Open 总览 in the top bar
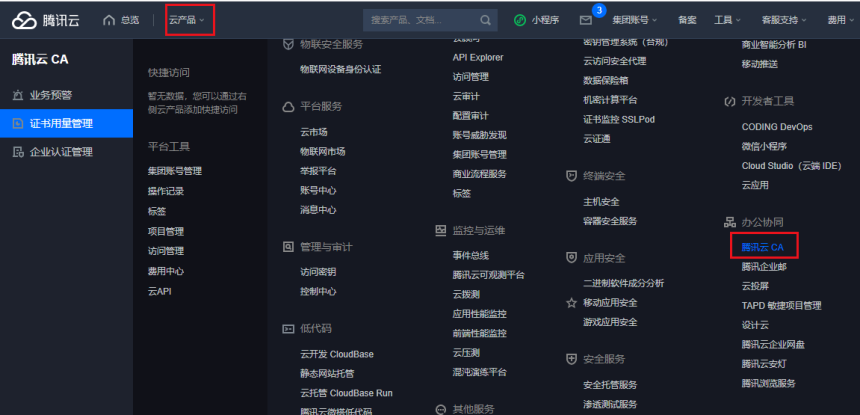 (130, 20)
